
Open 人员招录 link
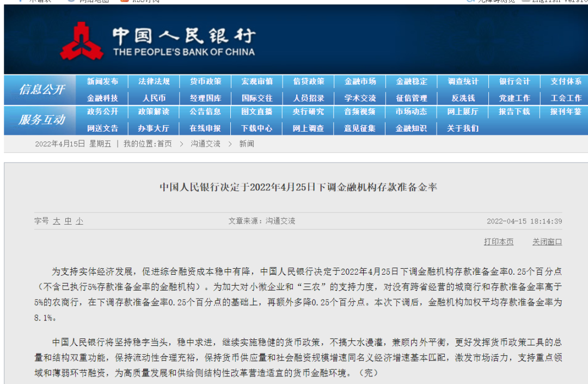point(309,98)
